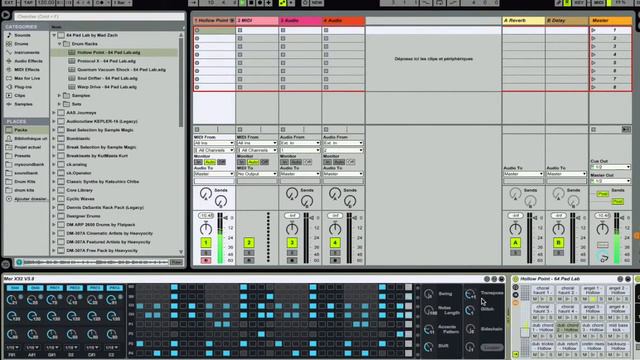Screen dimensions: 640x360
Task: Click the preview play icon at browser bottom
Action: coord(19,262)
